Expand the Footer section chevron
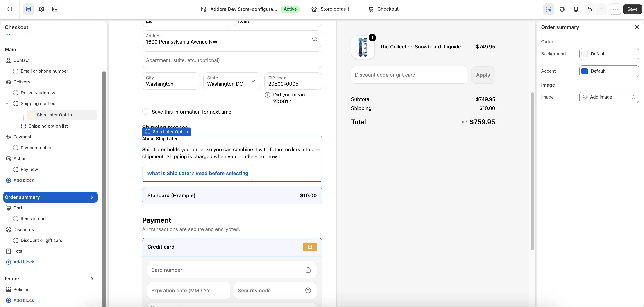The width and height of the screenshot is (644, 307). [92, 278]
